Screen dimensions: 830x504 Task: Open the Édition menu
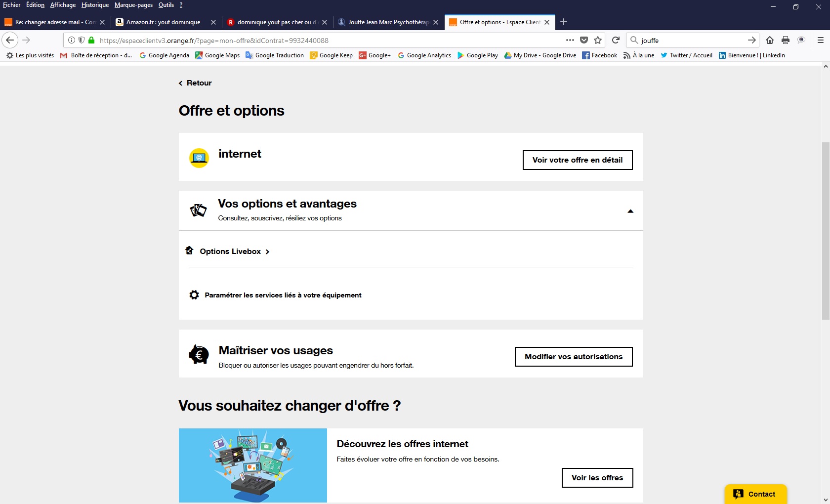click(x=35, y=5)
